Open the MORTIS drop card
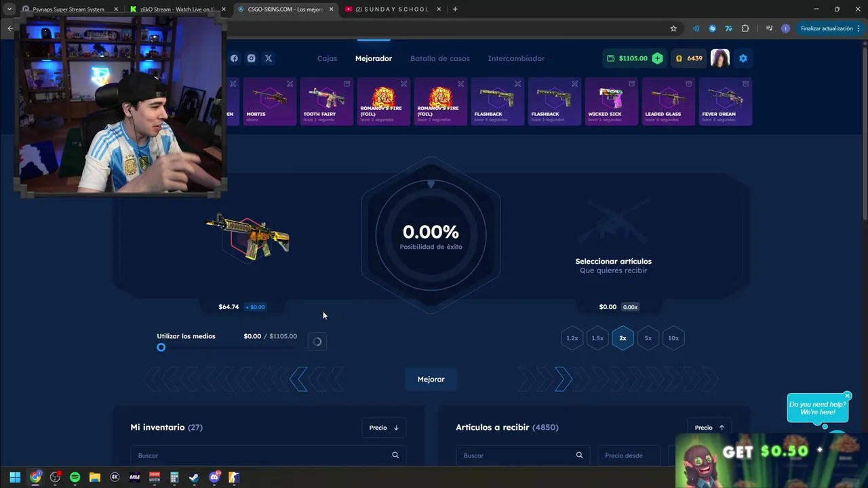Screen dimensions: 868x488 point(270,101)
